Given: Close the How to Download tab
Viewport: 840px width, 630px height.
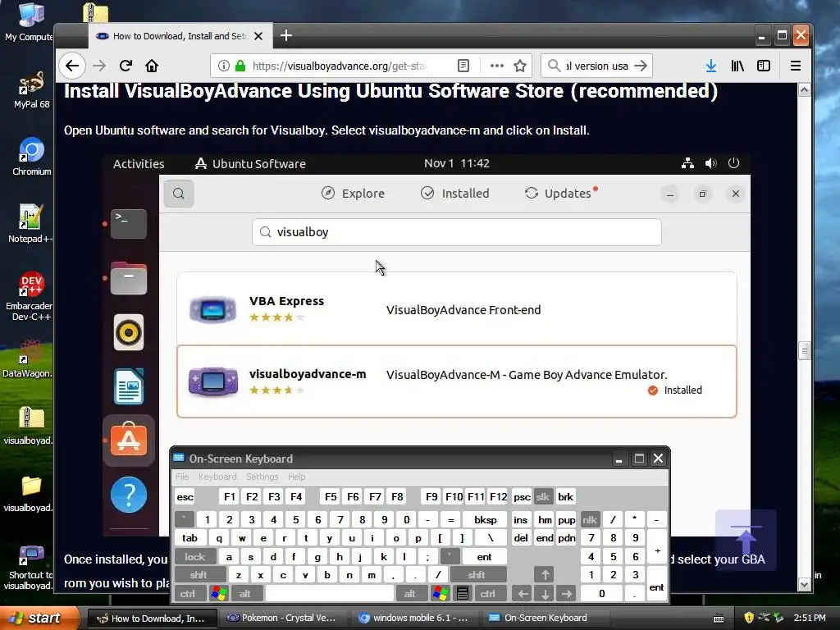Looking at the screenshot, I should pyautogui.click(x=258, y=36).
